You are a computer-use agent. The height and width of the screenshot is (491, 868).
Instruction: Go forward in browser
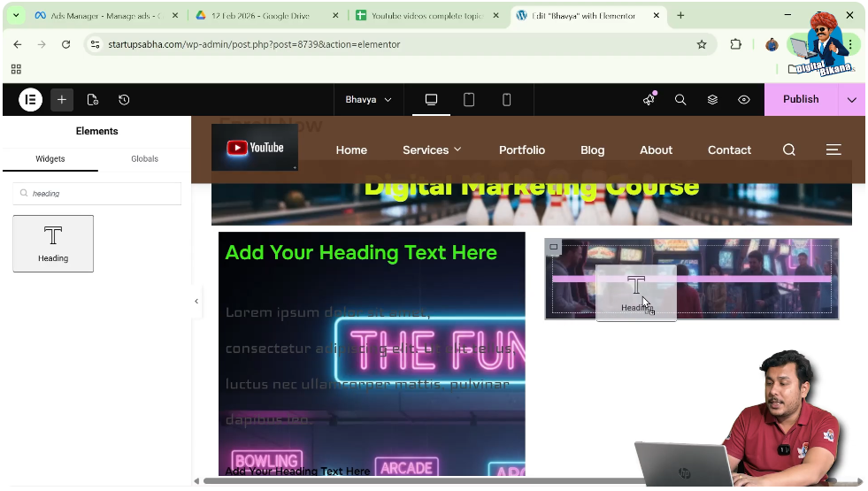(x=42, y=44)
